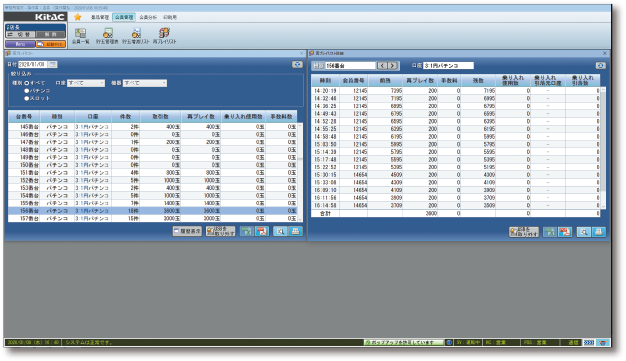Click the 切替 switch button
Viewport: 626px width, 361px height.
pyautogui.click(x=20, y=35)
